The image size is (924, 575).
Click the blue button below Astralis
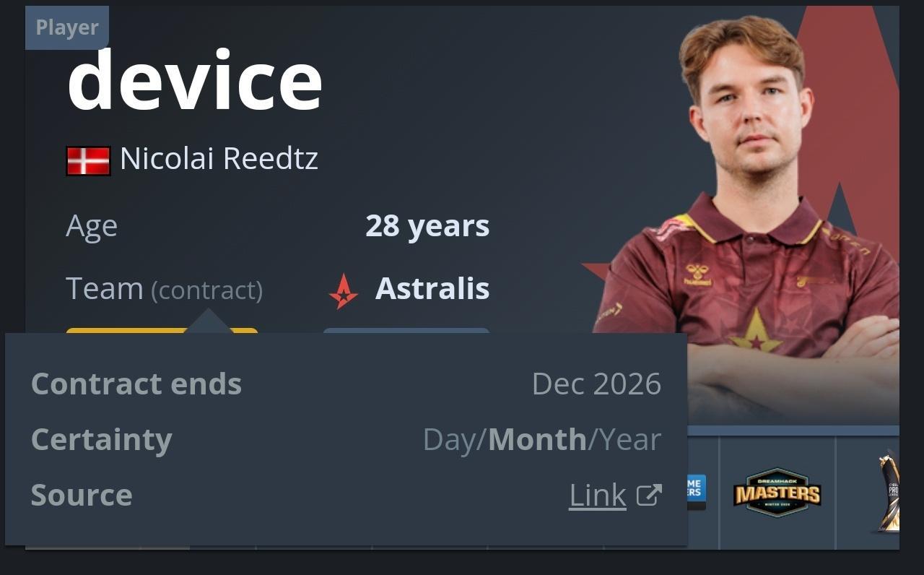coord(406,331)
